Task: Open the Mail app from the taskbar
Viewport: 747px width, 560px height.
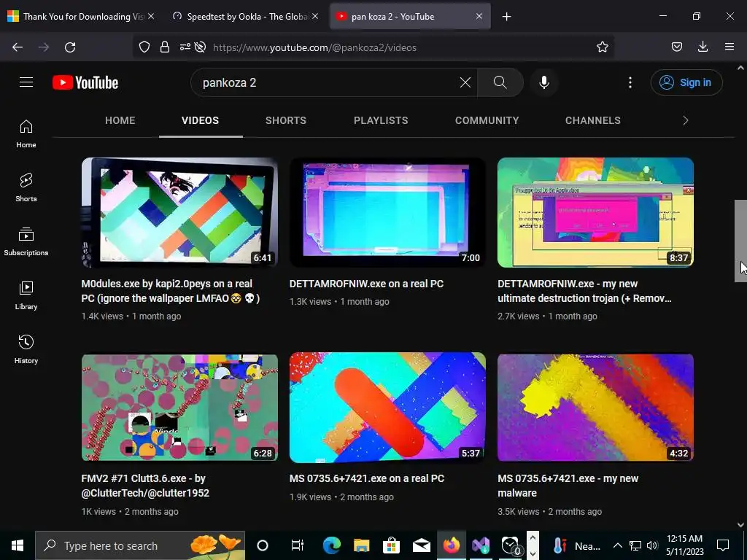Action: click(421, 545)
